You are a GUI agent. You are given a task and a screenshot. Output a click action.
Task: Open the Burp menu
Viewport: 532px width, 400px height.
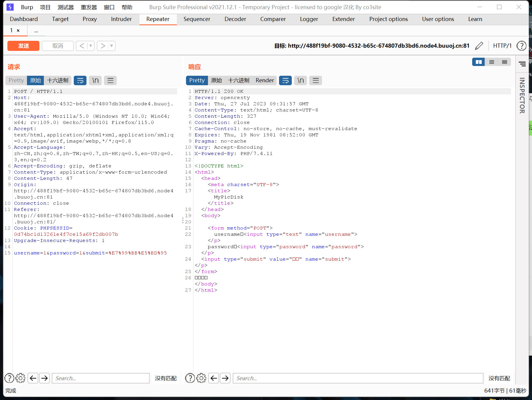click(27, 7)
